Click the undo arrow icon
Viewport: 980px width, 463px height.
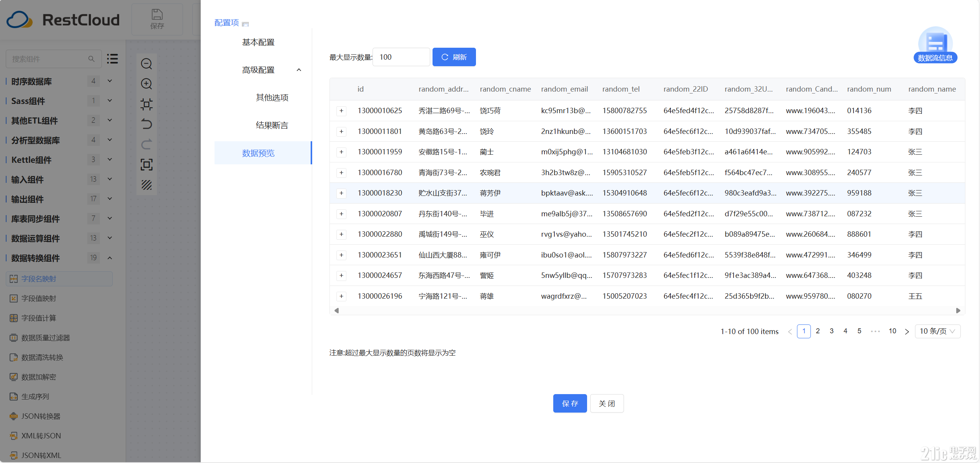click(x=146, y=124)
